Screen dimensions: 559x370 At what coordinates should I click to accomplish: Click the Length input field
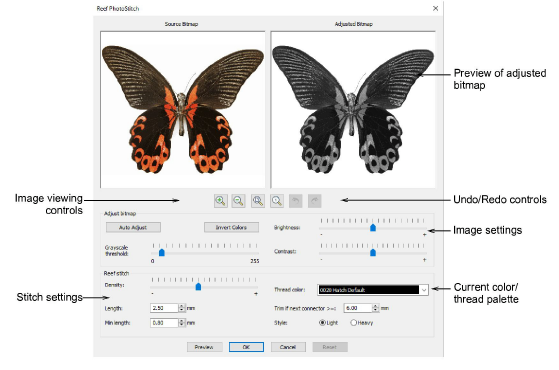tap(164, 308)
